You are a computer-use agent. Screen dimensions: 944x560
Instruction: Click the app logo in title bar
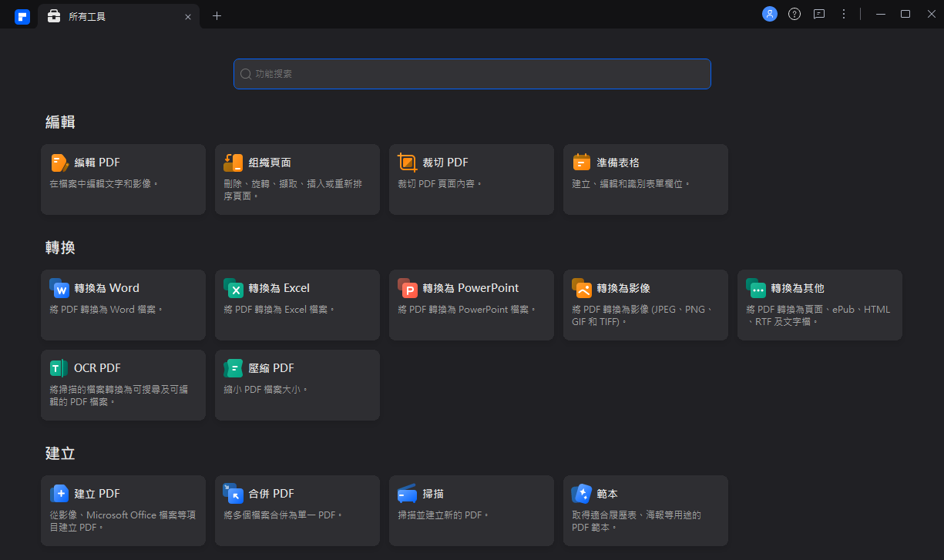[22, 16]
